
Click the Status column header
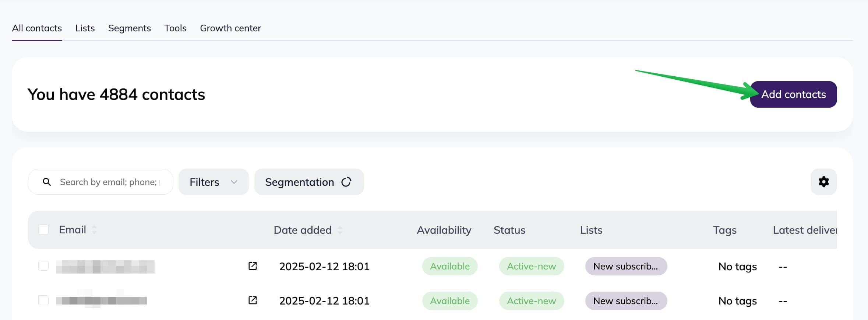click(x=509, y=230)
